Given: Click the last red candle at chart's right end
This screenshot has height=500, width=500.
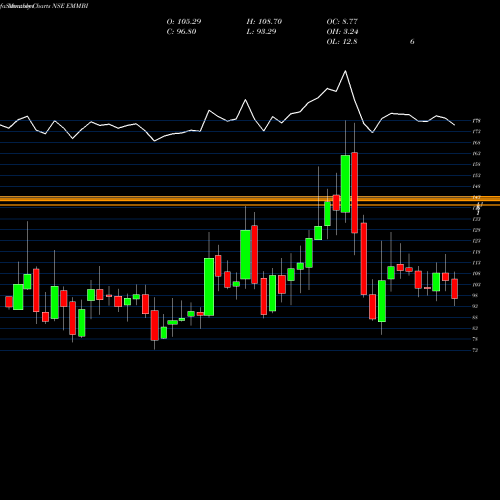Looking at the screenshot, I should (x=454, y=289).
